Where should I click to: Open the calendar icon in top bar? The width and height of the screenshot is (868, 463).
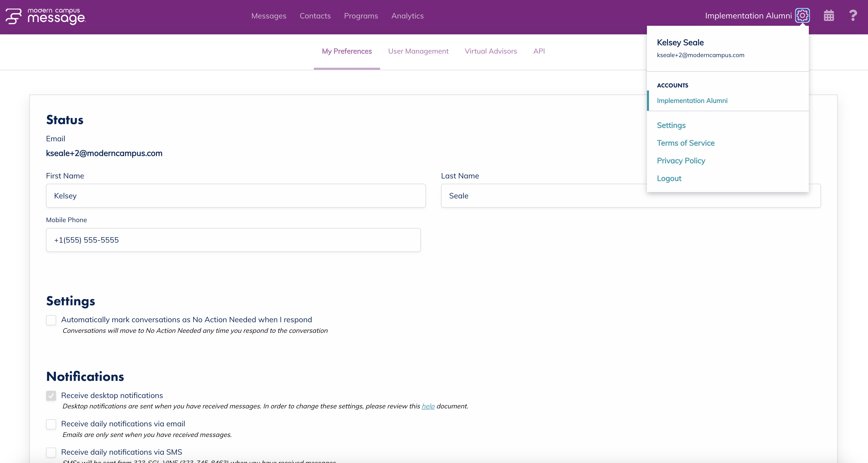[829, 15]
